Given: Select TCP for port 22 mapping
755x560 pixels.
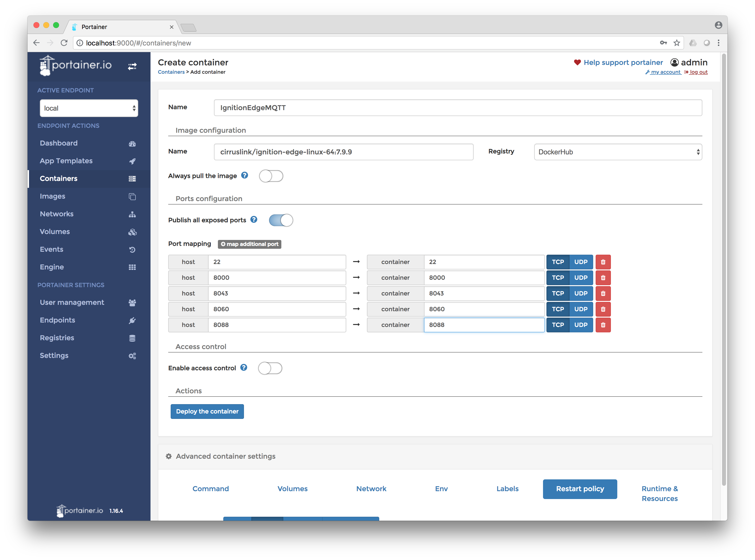Looking at the screenshot, I should (x=558, y=262).
